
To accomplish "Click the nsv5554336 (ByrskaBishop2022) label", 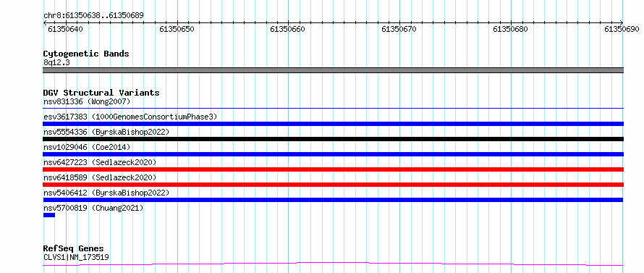I will coord(106,132).
